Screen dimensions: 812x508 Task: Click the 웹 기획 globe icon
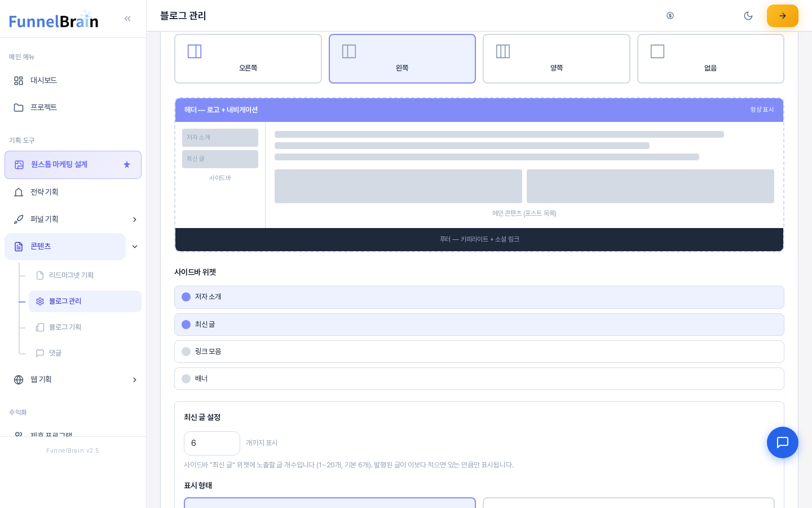coord(19,380)
